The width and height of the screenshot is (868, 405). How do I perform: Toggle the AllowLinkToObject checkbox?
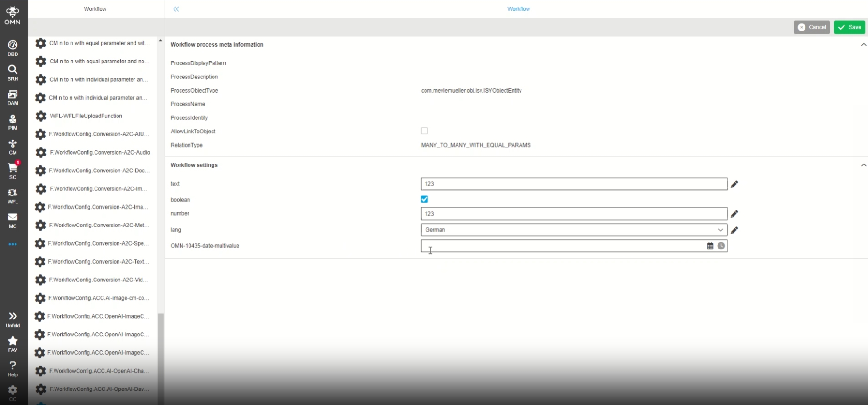pyautogui.click(x=425, y=131)
